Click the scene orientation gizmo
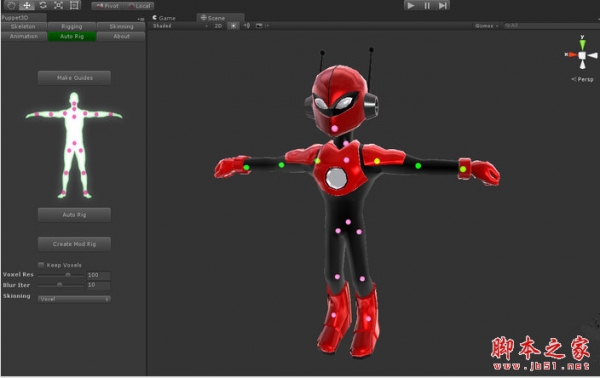This screenshot has height=378, width=600. (x=582, y=55)
